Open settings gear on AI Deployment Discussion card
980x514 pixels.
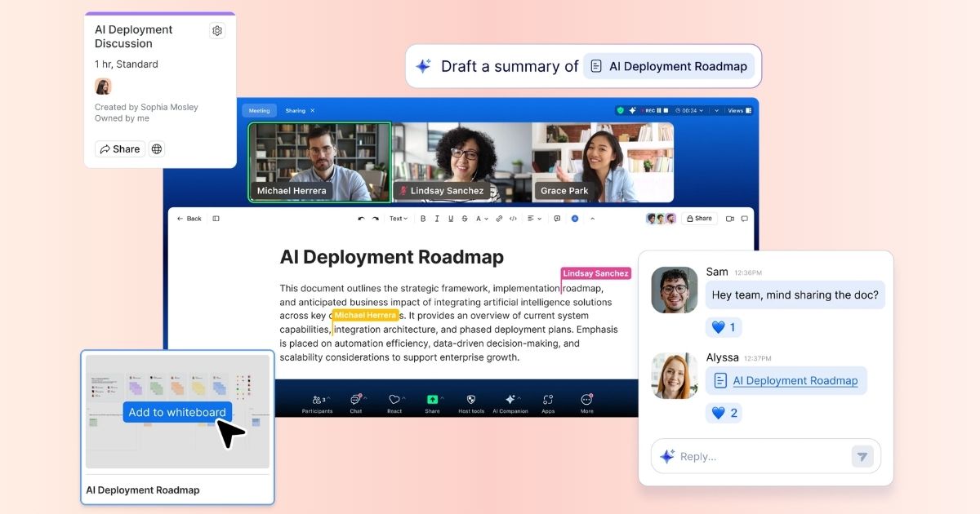(217, 31)
